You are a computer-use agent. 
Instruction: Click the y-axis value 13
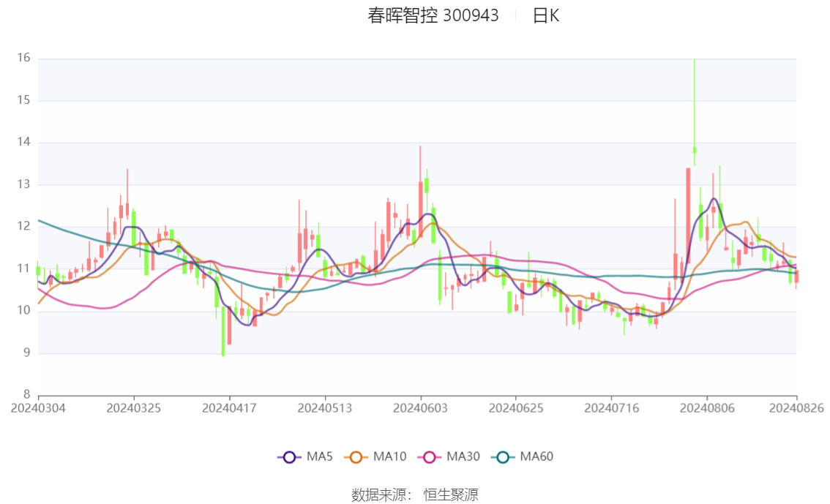click(23, 184)
